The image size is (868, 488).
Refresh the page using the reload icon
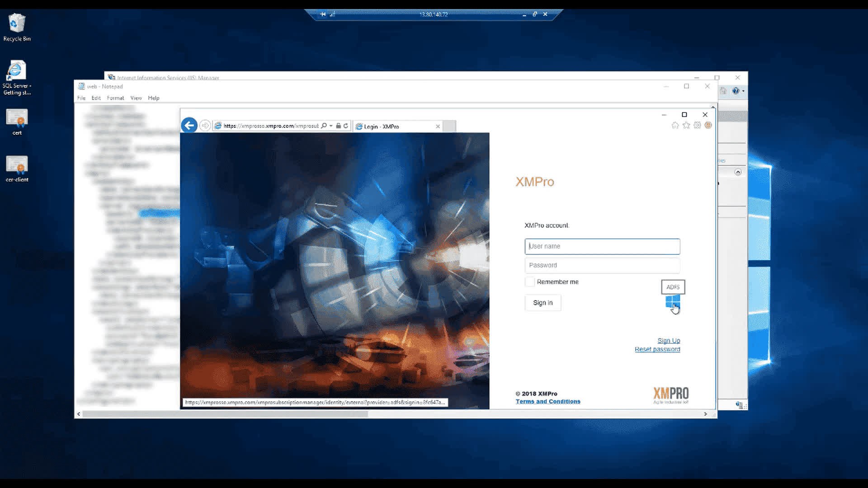[346, 126]
